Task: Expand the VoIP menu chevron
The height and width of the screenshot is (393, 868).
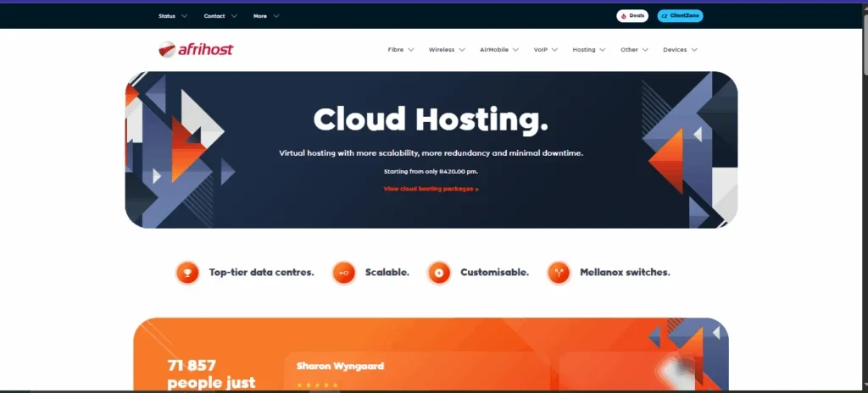Action: 554,50
